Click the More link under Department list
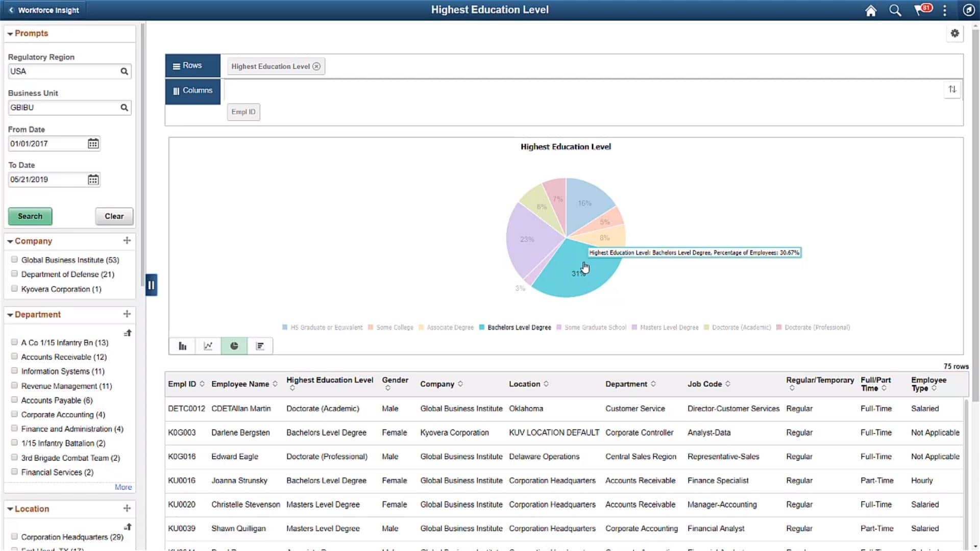980x551 pixels. tap(122, 487)
